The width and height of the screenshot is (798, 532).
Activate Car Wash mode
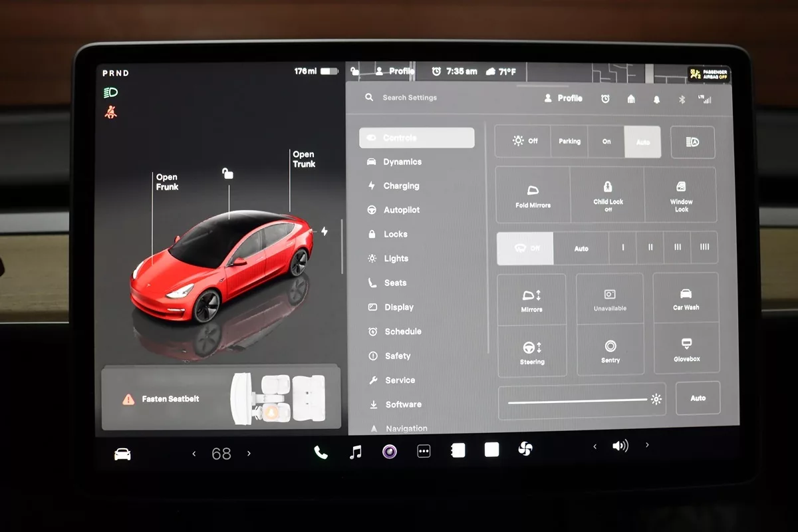coord(686,299)
